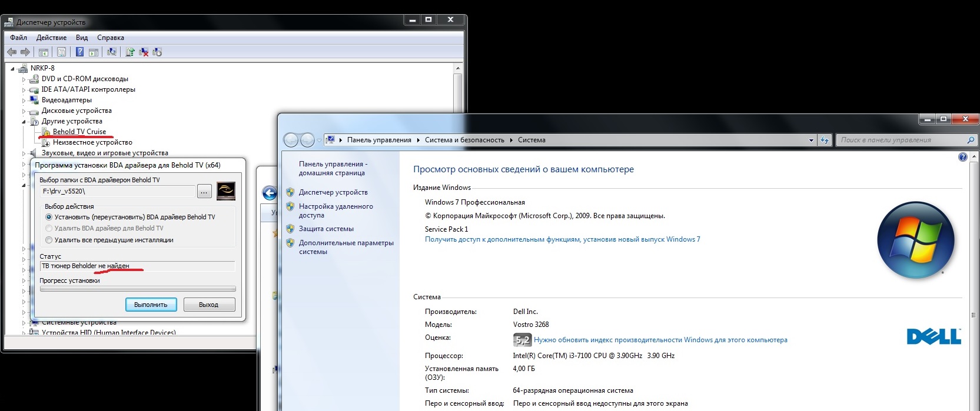The width and height of the screenshot is (980, 411).
Task: Click the 'Поиск в панели управления' search field
Action: (901, 140)
